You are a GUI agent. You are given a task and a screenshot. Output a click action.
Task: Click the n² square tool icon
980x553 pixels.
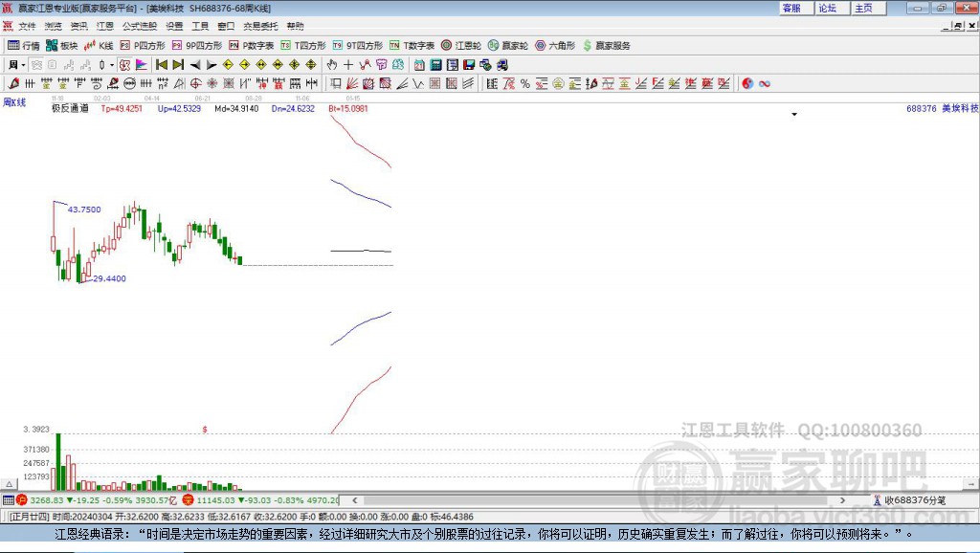[163, 83]
